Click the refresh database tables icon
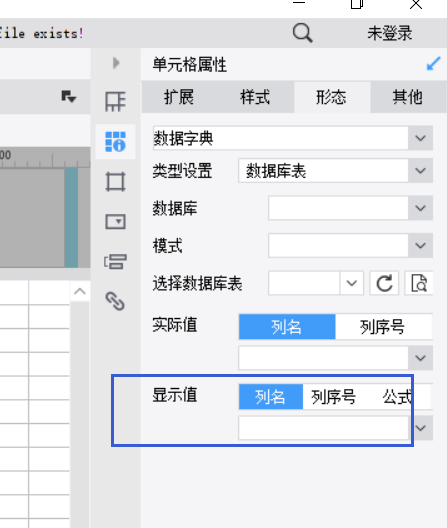The width and height of the screenshot is (447, 528). [384, 283]
